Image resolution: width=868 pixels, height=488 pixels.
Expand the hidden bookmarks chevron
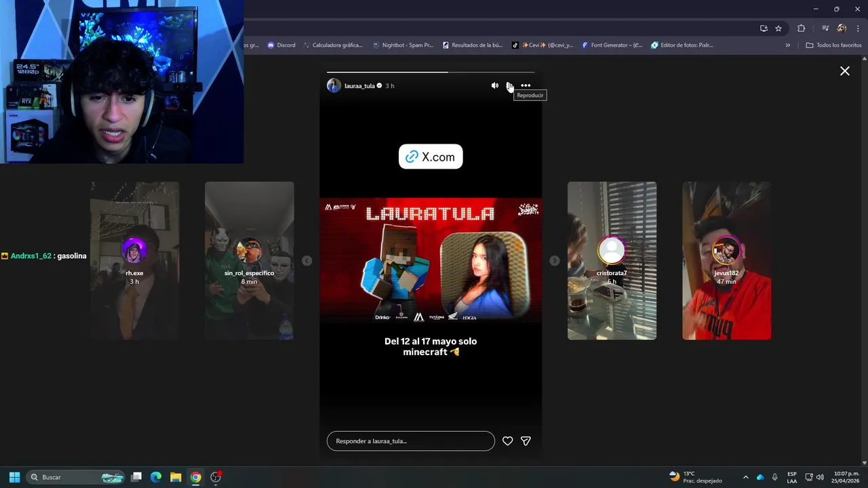click(x=788, y=45)
